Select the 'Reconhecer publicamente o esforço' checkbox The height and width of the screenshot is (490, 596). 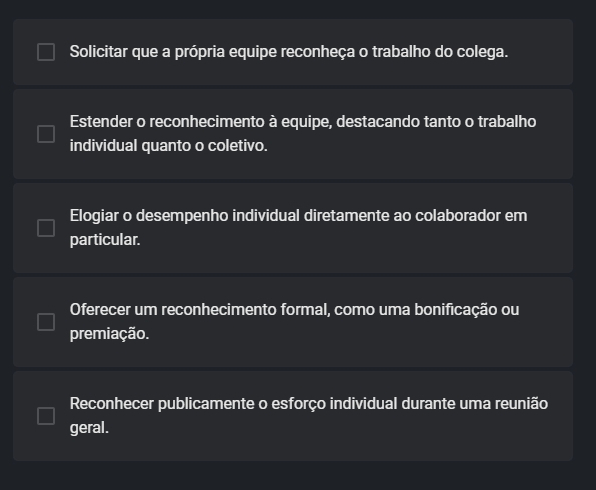46,416
